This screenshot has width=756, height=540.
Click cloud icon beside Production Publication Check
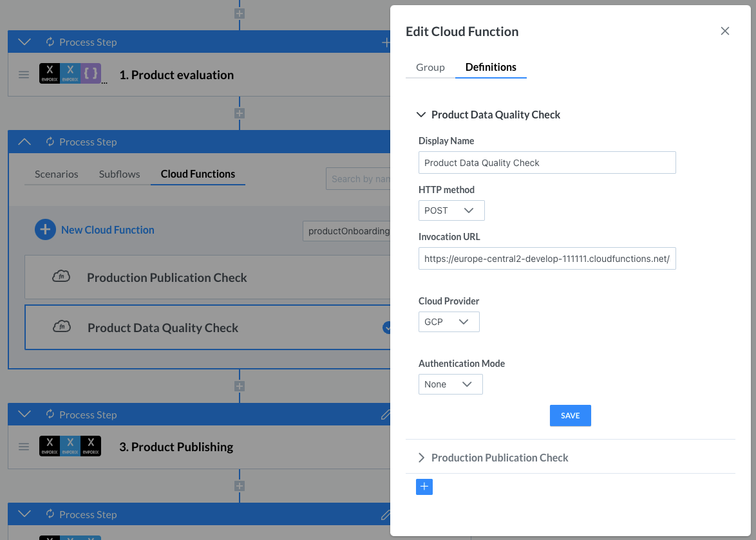61,277
